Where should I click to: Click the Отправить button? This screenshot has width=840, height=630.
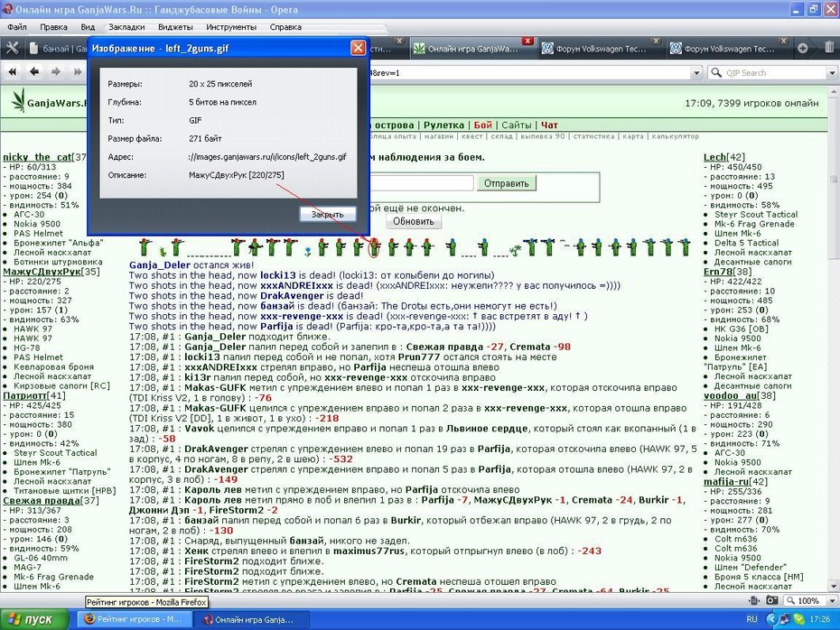tap(506, 183)
